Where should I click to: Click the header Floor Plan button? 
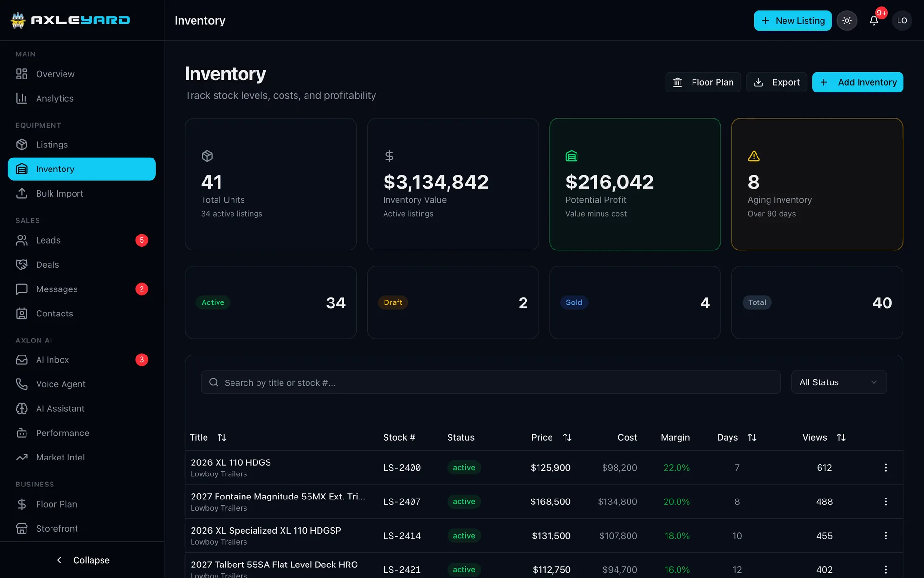703,82
